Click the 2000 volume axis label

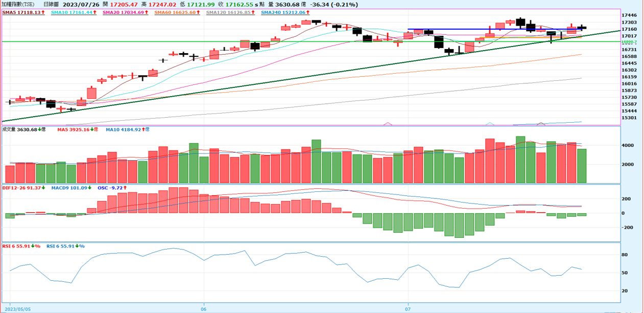coord(628,165)
